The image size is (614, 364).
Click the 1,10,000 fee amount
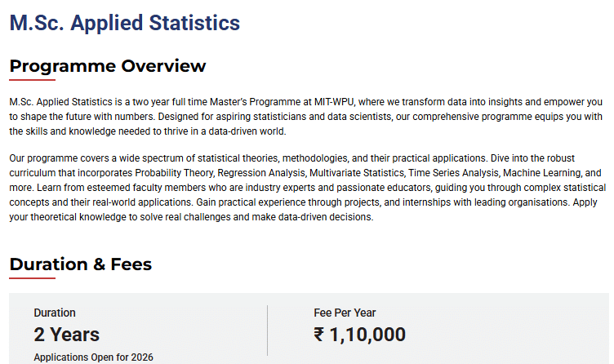(368, 335)
